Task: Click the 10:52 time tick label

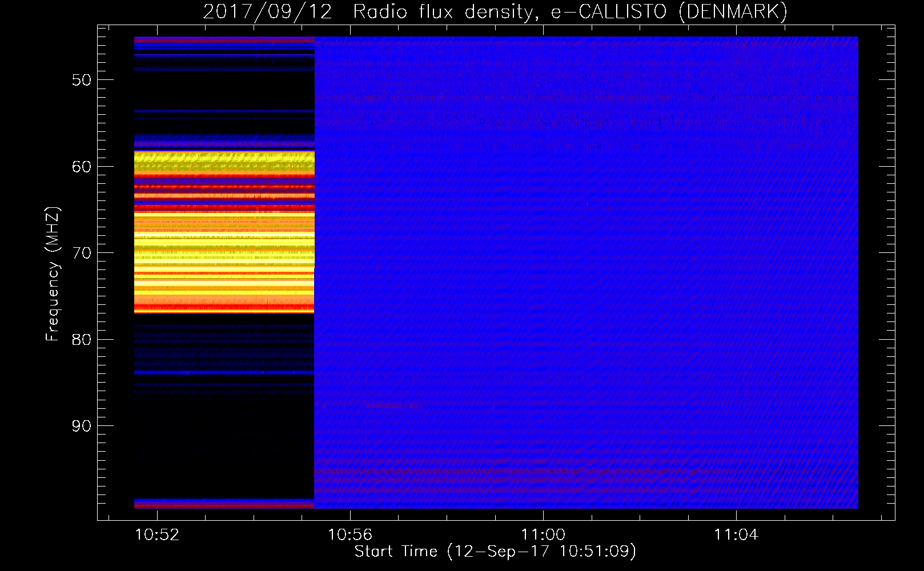Action: [x=157, y=534]
